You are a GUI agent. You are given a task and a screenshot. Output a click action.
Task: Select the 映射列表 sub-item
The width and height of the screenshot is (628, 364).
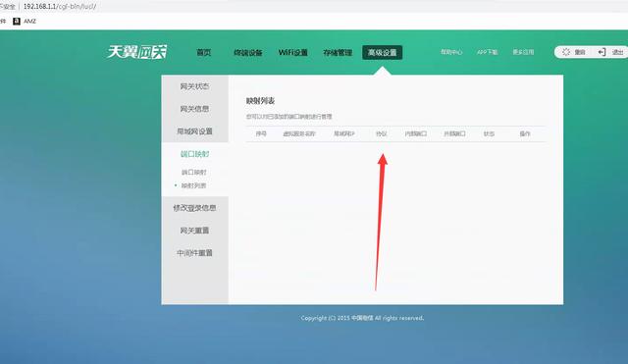click(x=194, y=185)
